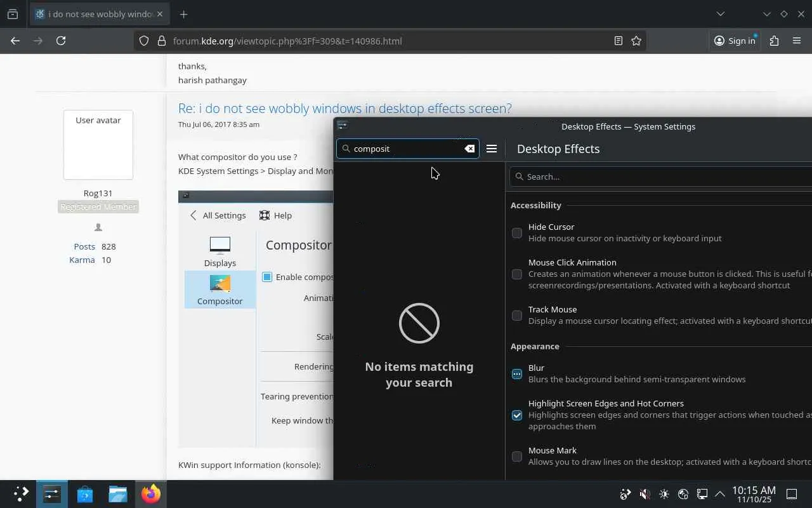Image resolution: width=812 pixels, height=508 pixels.
Task: Open the Rog131 user profile link
Action: tap(98, 193)
